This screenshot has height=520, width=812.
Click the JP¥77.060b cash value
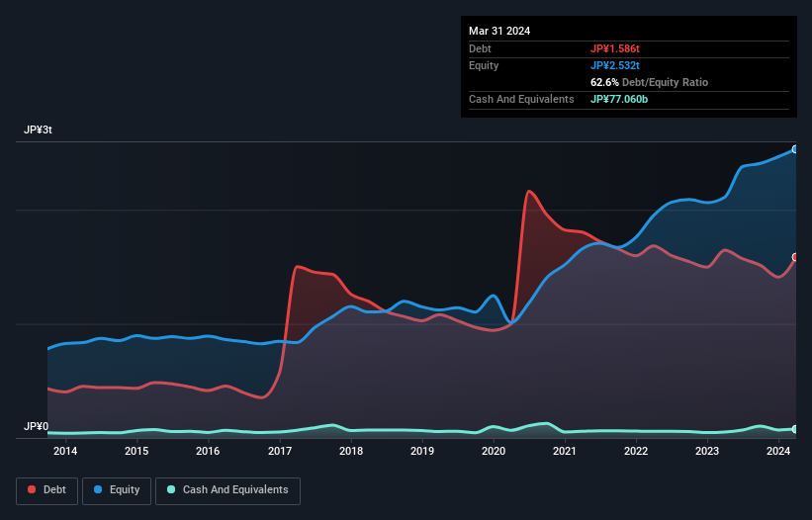click(x=619, y=99)
